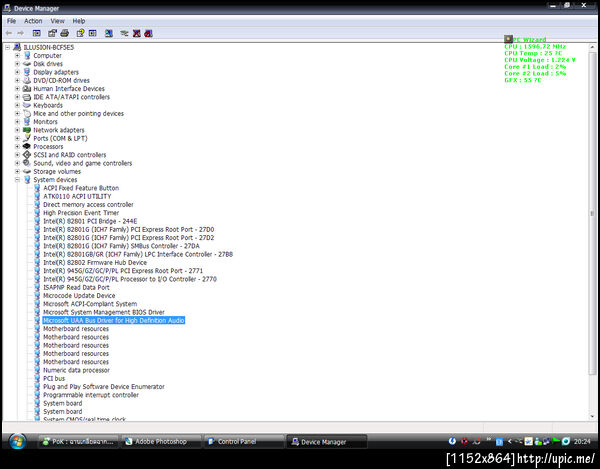This screenshot has height=469, width=600.
Task: Click the ILLUSION-BCF5E5 computer root icon
Action: [17, 47]
